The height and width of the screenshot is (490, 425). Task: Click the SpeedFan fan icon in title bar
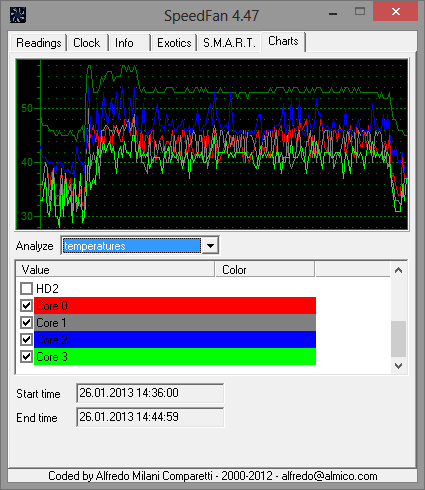click(x=18, y=15)
